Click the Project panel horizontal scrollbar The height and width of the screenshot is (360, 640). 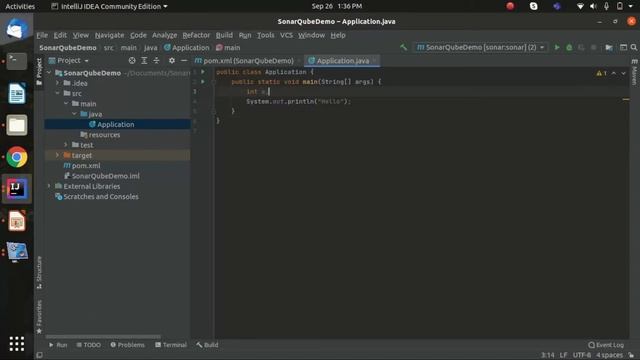click(103, 337)
